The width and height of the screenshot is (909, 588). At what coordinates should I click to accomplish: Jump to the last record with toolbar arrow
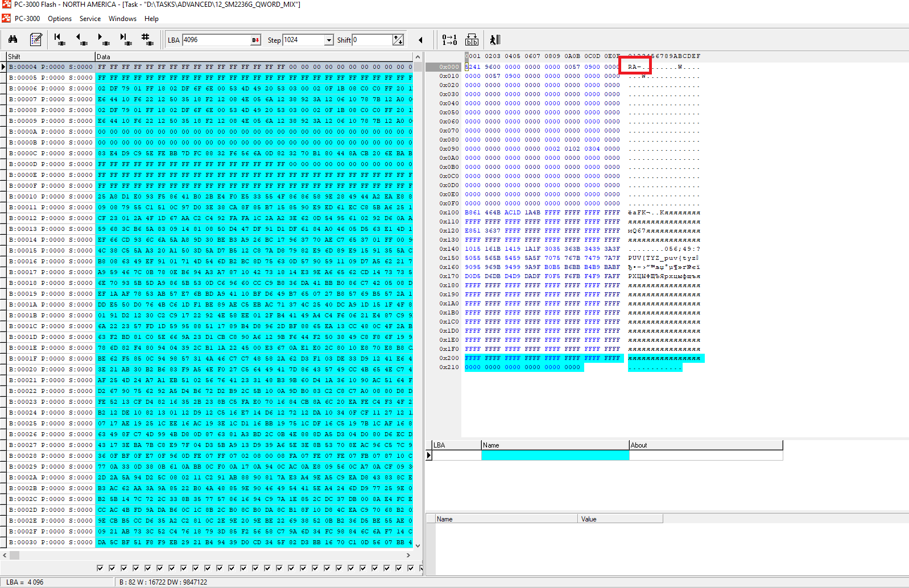125,39
